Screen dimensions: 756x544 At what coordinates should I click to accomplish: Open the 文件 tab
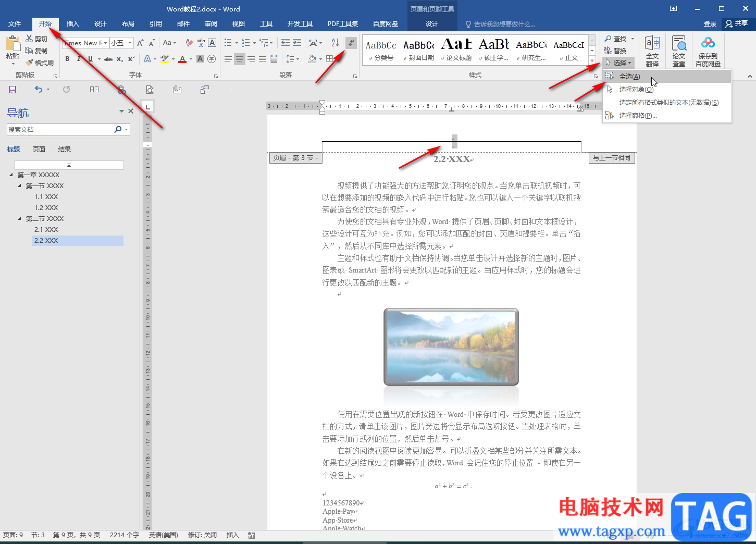click(15, 24)
